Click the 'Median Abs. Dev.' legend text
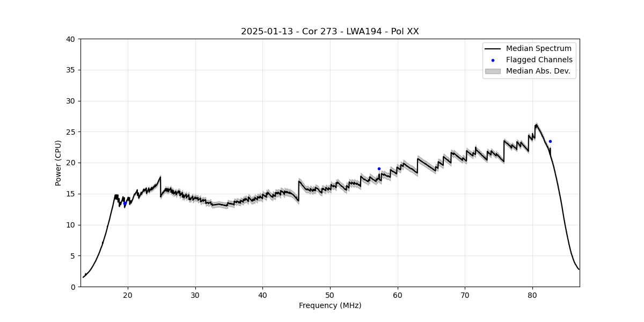The image size is (644, 322). point(538,71)
